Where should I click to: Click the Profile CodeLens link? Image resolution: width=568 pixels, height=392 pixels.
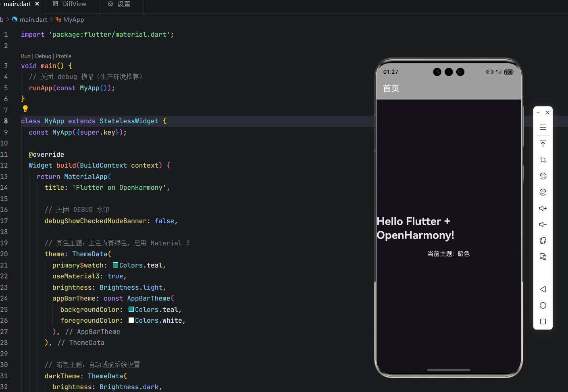coord(64,56)
